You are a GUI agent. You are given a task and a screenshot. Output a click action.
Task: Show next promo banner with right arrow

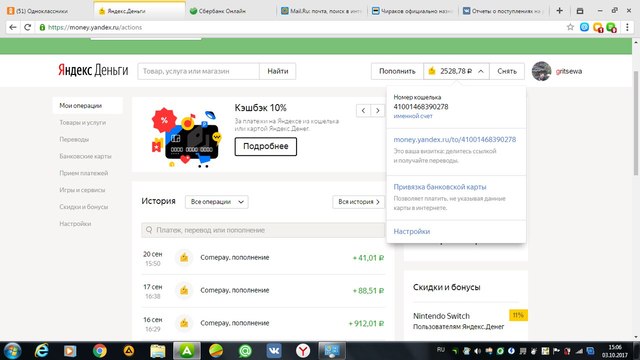pos(378,110)
